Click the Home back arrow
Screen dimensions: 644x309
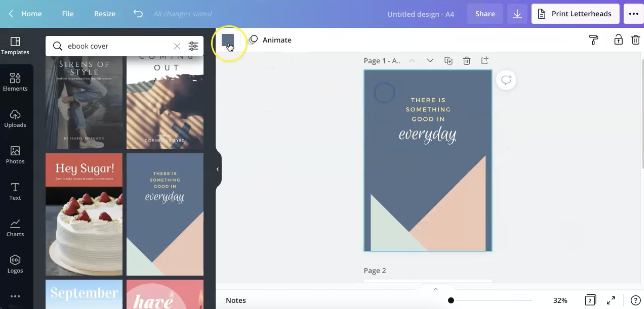click(x=11, y=14)
